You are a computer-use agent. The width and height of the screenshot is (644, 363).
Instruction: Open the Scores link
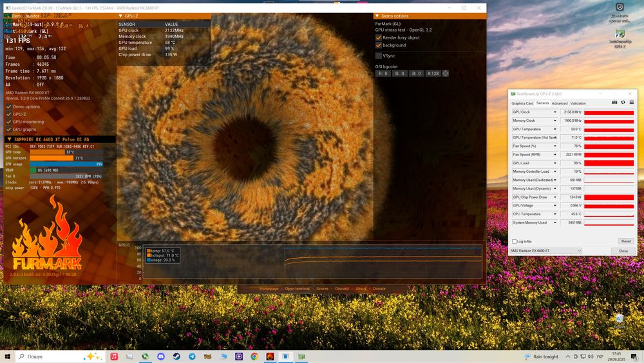(323, 289)
